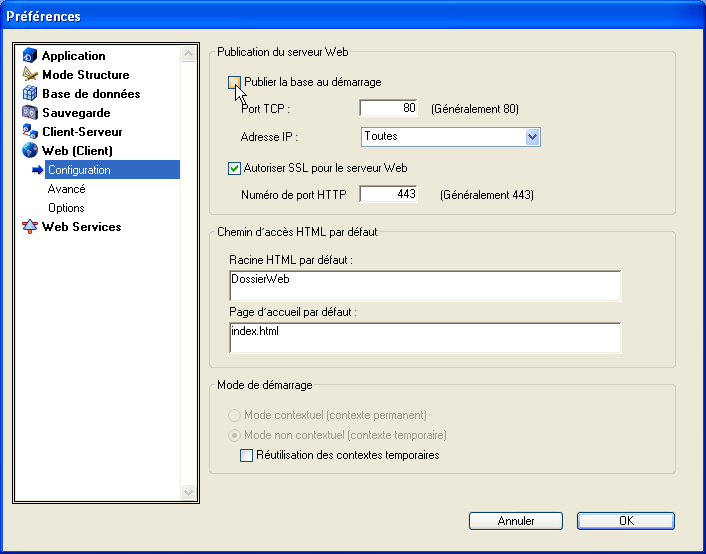Screen dimensions: 706x554
Task: Confirm with the OK button
Action: point(625,521)
